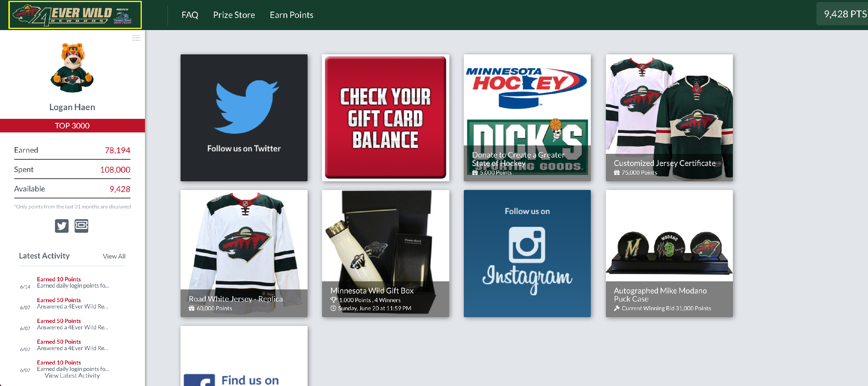Screen dimensions: 868x386
Task: Toggle the sidebar list menu icon
Action: (x=136, y=38)
